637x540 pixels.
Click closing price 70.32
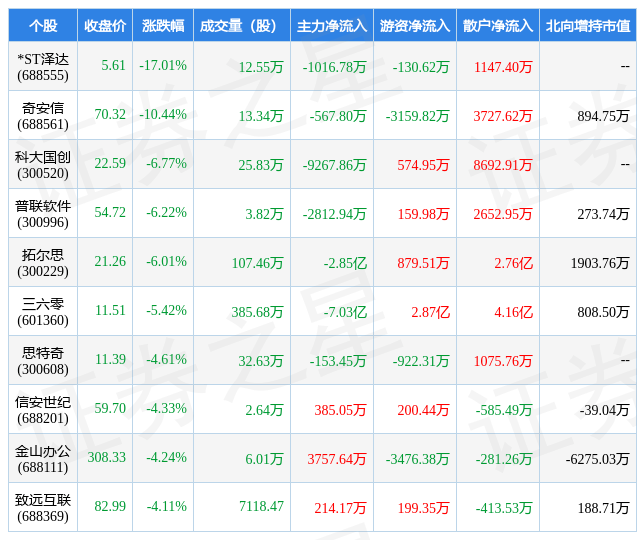[x=110, y=115]
